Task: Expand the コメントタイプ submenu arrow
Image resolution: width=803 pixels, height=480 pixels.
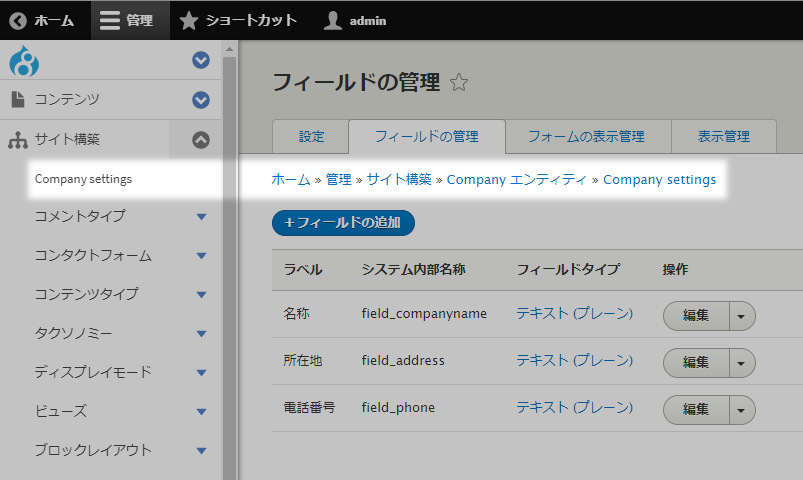Action: coord(201,217)
